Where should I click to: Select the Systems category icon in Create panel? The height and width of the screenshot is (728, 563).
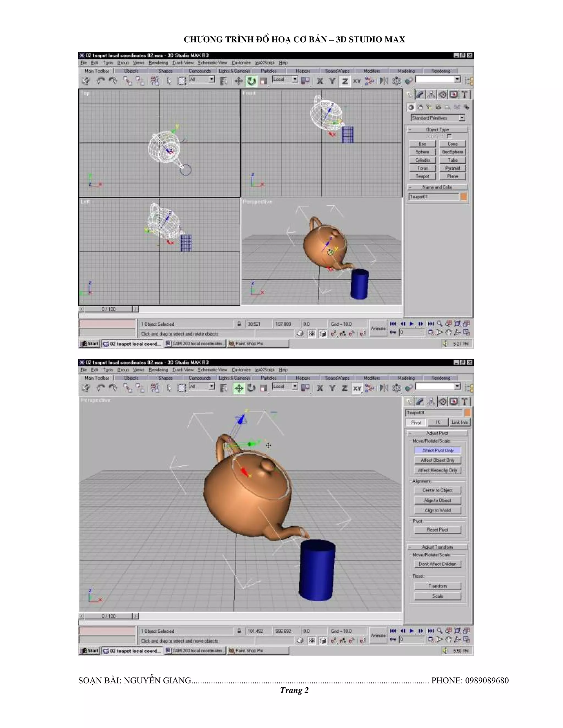click(466, 107)
